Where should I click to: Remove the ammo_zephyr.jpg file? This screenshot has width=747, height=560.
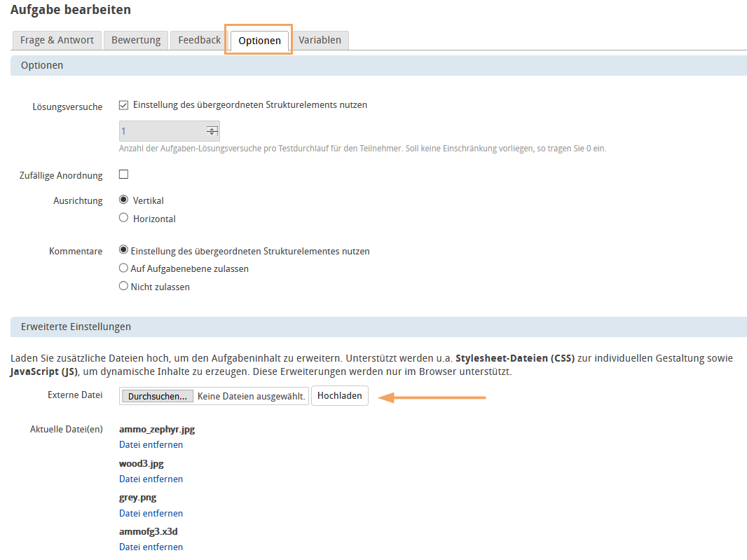coord(151,444)
